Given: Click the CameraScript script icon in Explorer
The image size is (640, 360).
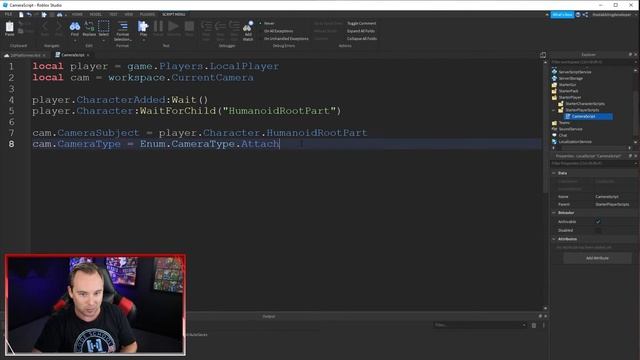Looking at the screenshot, I should (568, 116).
